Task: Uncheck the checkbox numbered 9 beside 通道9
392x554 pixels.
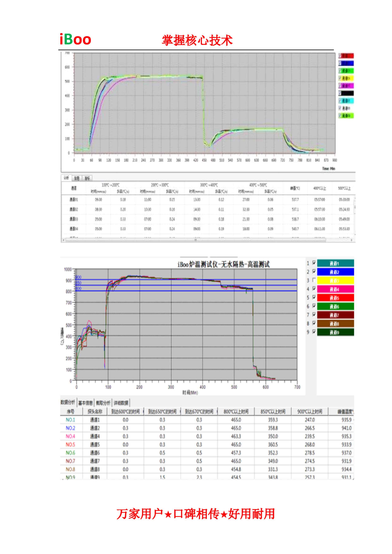Action: (x=314, y=332)
